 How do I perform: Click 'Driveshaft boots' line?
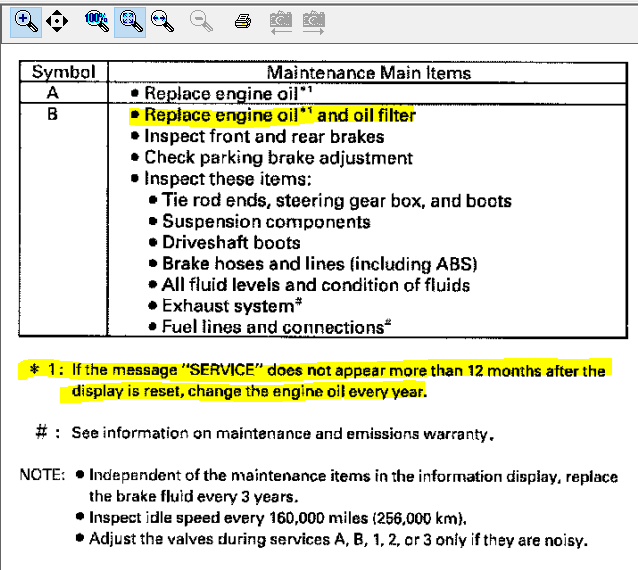point(225,242)
